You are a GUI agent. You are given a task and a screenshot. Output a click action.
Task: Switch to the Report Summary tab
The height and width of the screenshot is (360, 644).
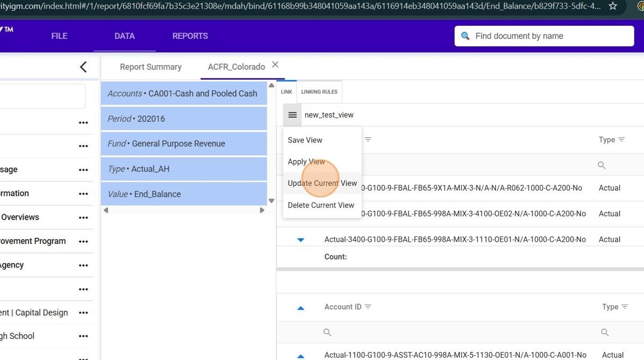(x=151, y=67)
